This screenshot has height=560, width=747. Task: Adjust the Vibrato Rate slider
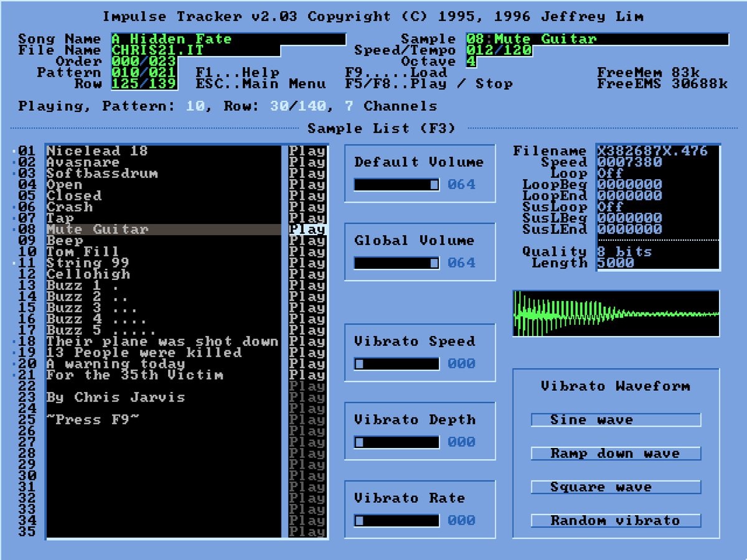point(397,521)
